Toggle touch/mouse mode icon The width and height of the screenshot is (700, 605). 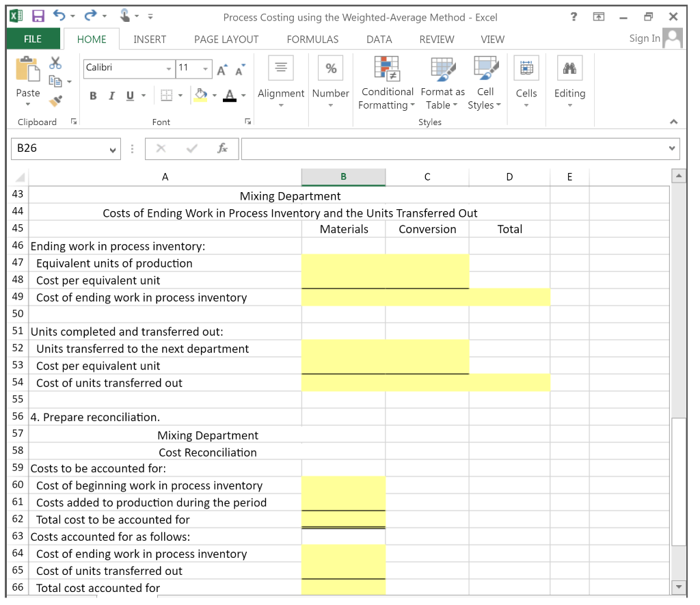tap(125, 16)
